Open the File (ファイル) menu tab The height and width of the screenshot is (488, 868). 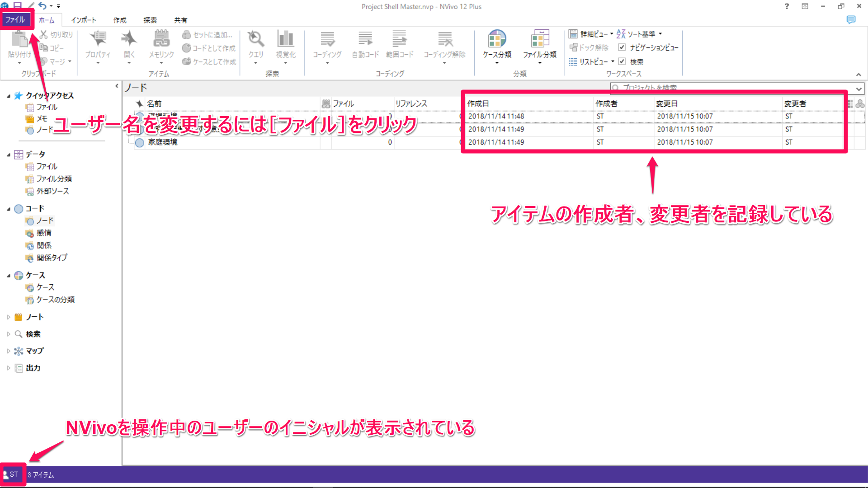pos(15,20)
